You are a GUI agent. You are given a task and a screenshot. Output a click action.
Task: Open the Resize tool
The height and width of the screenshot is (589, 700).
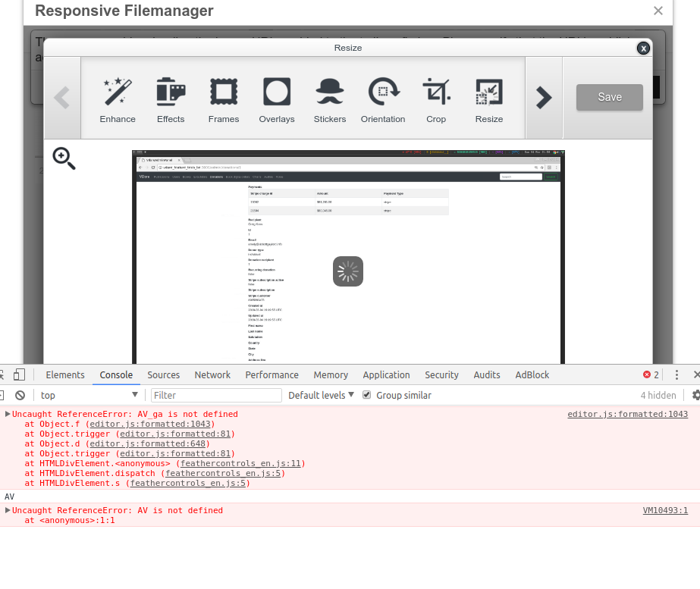[x=489, y=99]
